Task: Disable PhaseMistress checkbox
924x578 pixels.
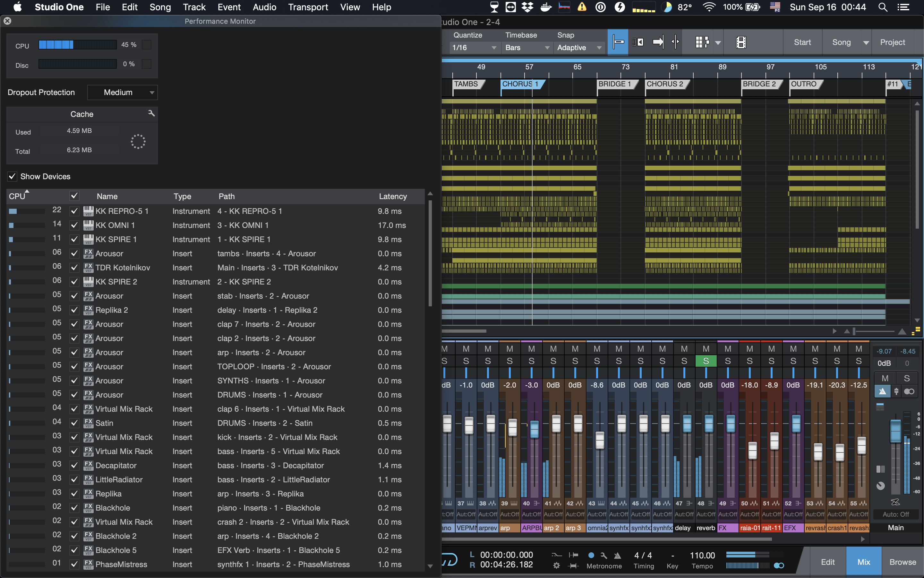Action: click(x=74, y=564)
